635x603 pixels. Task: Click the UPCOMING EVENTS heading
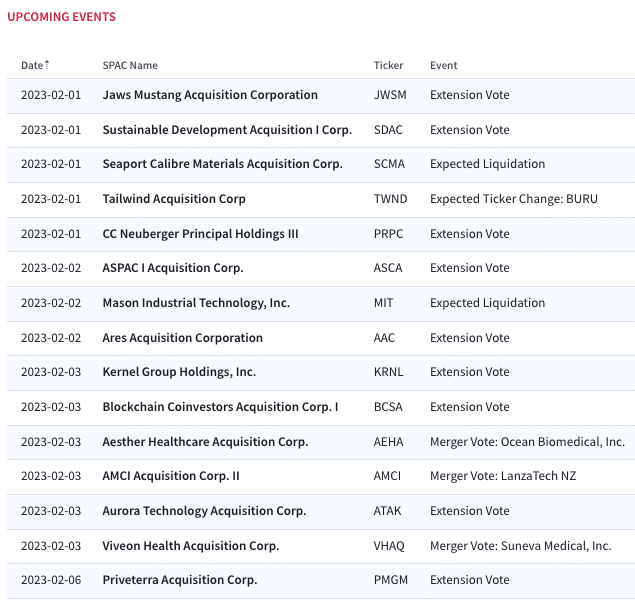pyautogui.click(x=62, y=17)
